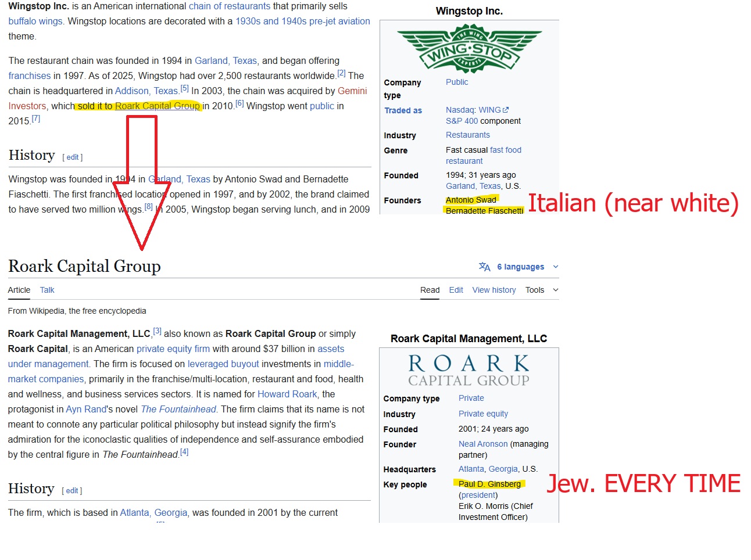Click the '2001; 24 years ago' founded value

point(493,429)
